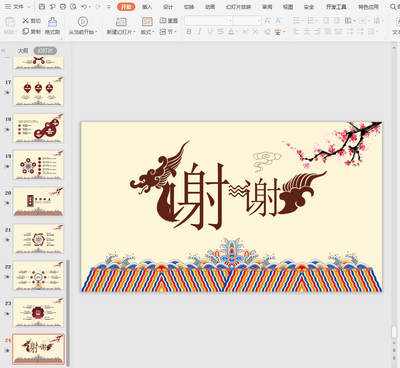
Task: Start slideshow from current slide play icon
Action: (x=82, y=22)
